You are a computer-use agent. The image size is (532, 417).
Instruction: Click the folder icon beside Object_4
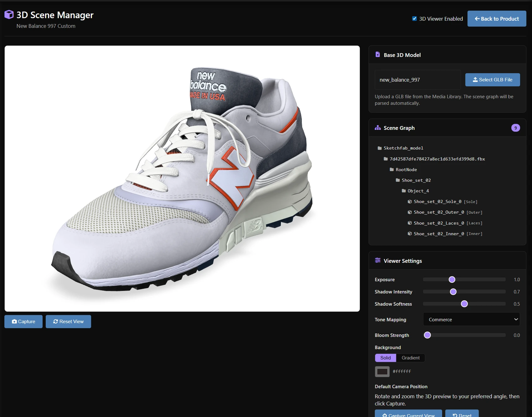(x=404, y=191)
